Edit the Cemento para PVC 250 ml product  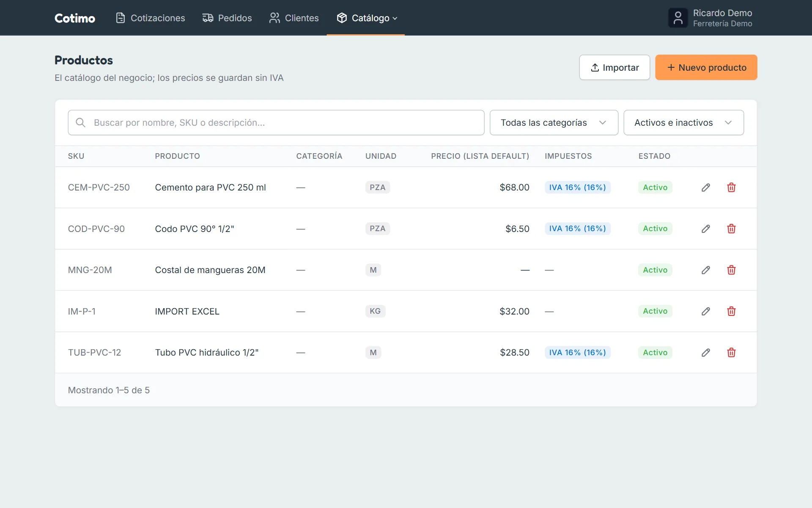(x=705, y=188)
